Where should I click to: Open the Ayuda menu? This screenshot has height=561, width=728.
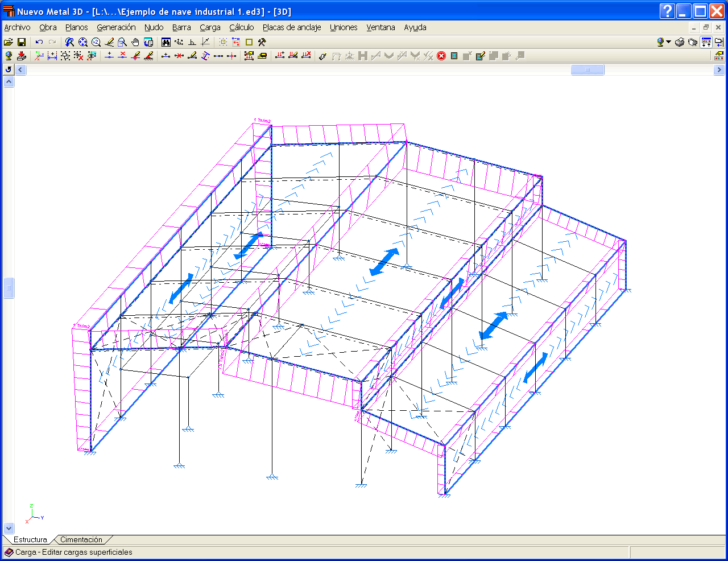[415, 27]
